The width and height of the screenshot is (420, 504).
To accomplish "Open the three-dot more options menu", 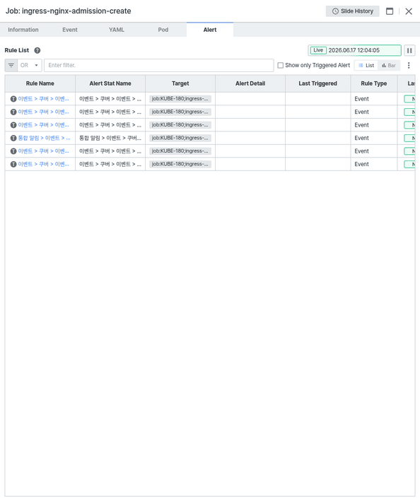I will point(409,65).
